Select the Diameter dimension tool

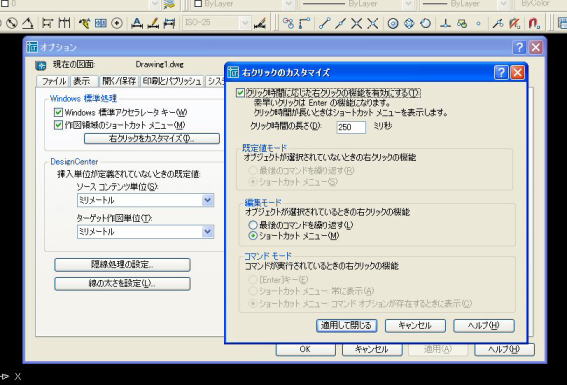12,23
